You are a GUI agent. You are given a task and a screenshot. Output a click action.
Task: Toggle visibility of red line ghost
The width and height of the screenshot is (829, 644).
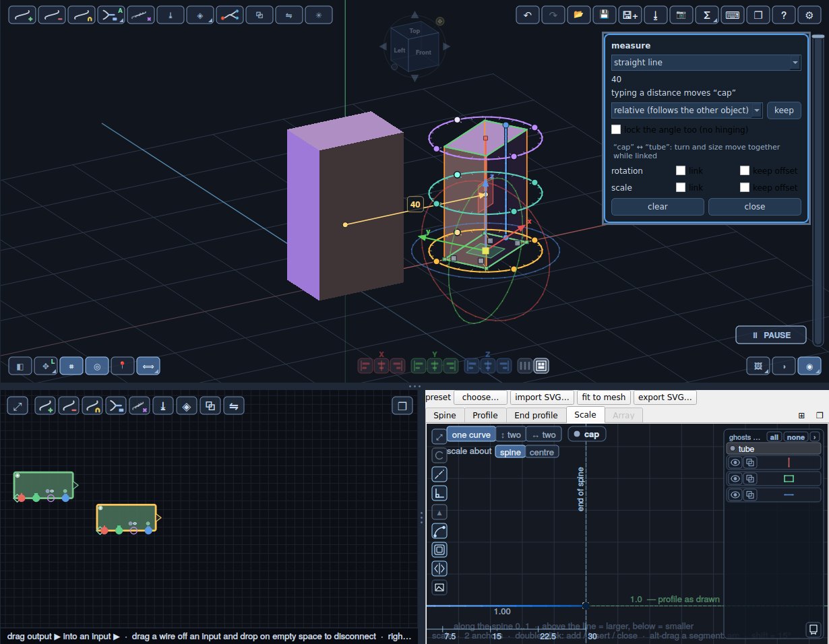(x=735, y=463)
